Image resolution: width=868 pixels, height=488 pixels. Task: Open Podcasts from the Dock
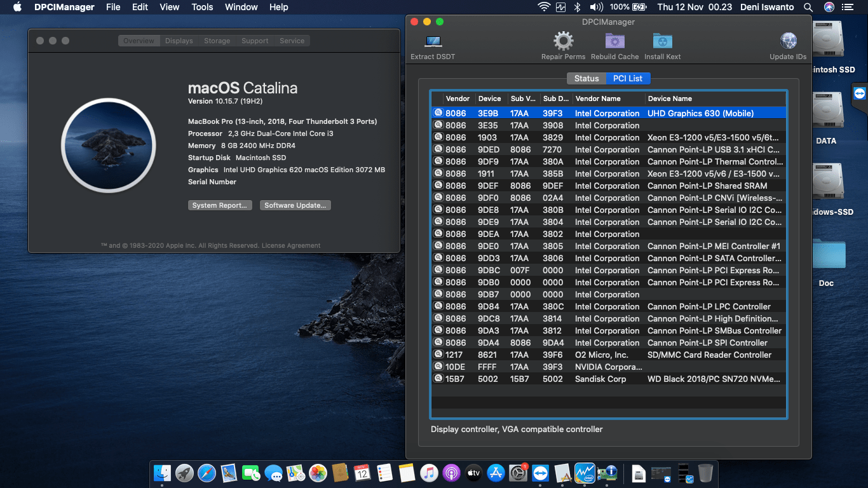point(451,473)
